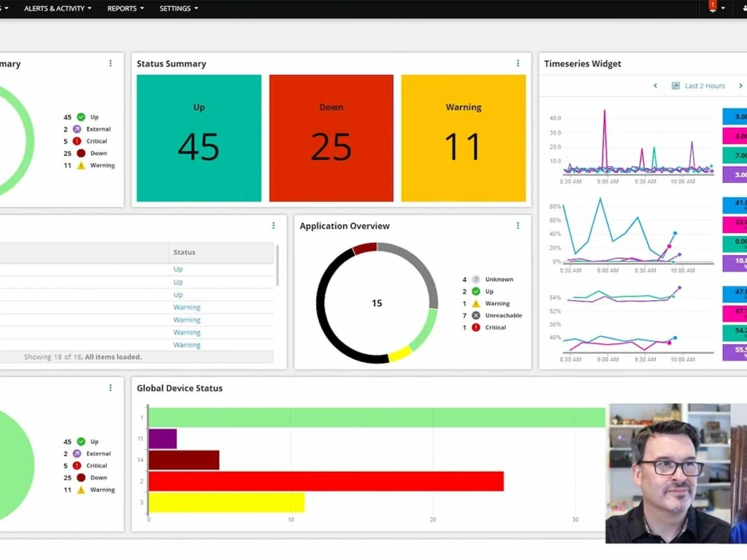Open the Application Overview kebab menu
Viewport: 747px width, 560px height.
coord(518,225)
